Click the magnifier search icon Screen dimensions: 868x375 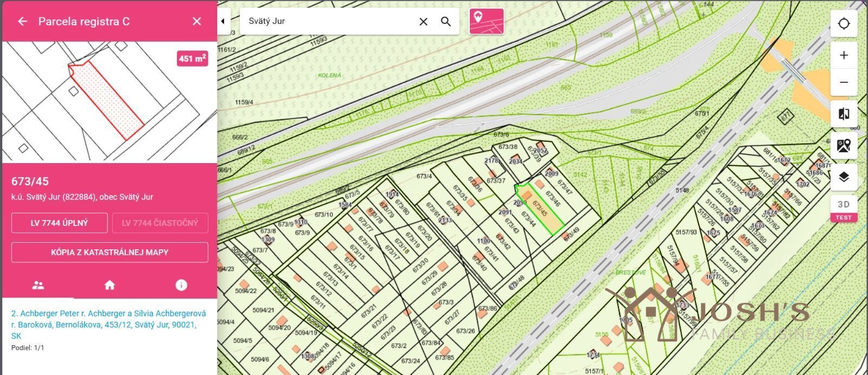coord(446,21)
